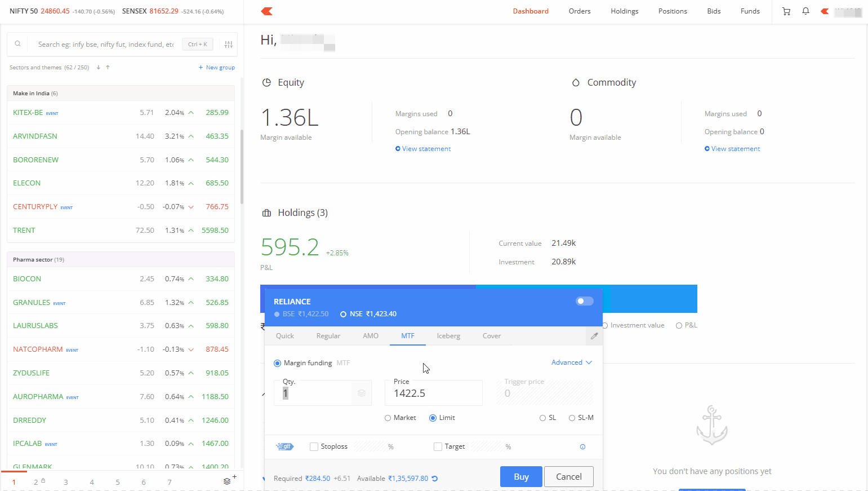Click the EVENT badge next to IPCALAB
The image size is (868, 491).
(51, 444)
